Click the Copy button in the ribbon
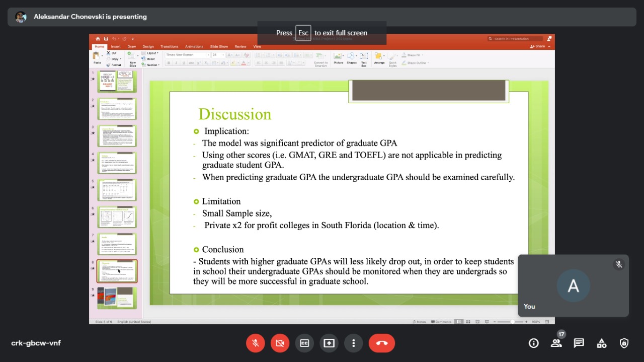The height and width of the screenshot is (362, 644). (x=113, y=59)
